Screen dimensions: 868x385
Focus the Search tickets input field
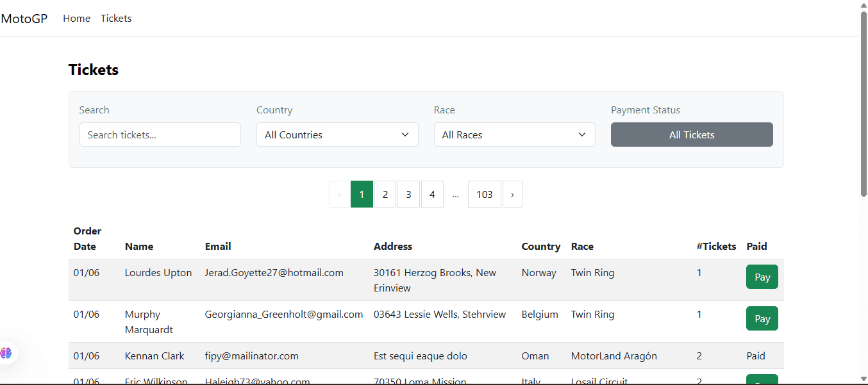160,135
